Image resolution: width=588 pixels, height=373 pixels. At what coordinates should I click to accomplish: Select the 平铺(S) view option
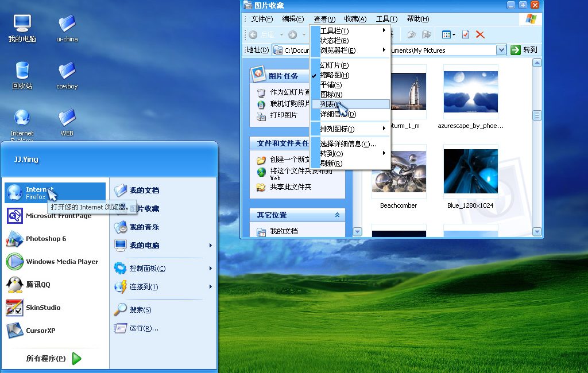[x=350, y=85]
